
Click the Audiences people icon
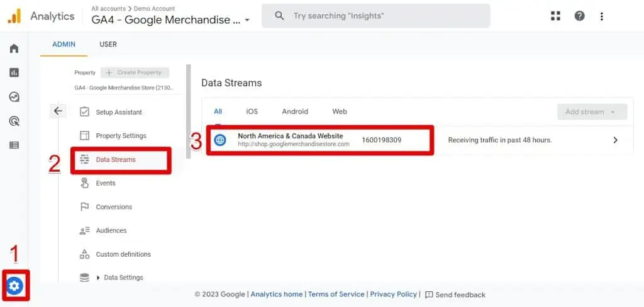(85, 230)
